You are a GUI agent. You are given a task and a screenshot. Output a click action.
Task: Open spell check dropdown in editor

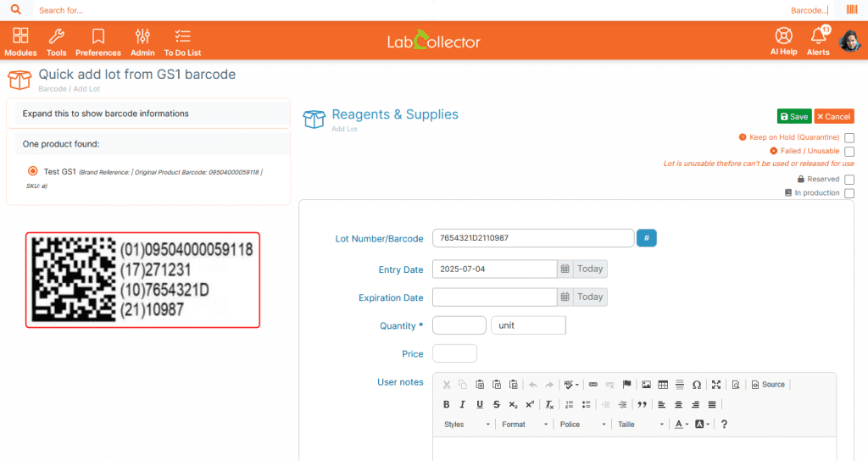[x=571, y=385]
